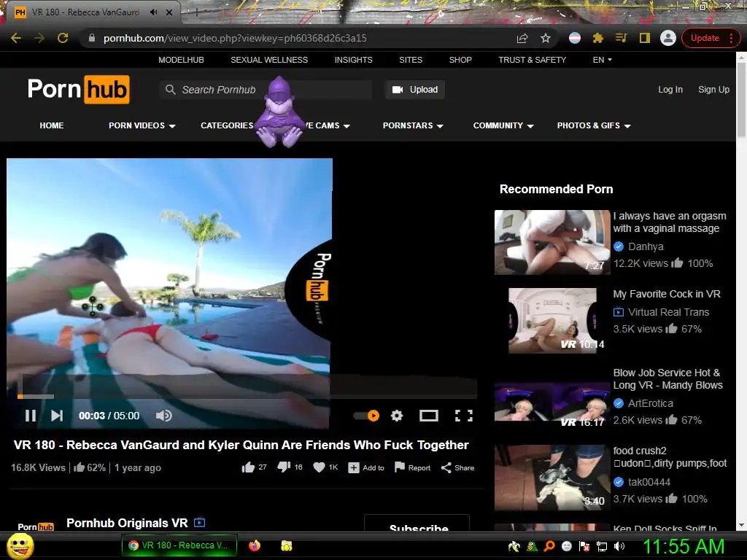Screen dimensions: 747x560
Task: Bookmark this page with the star icon
Action: (546, 38)
